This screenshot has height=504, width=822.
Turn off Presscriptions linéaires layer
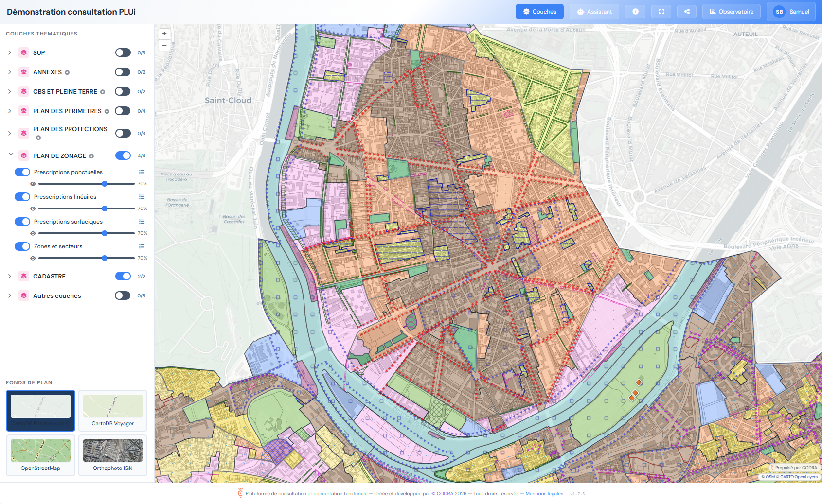22,197
